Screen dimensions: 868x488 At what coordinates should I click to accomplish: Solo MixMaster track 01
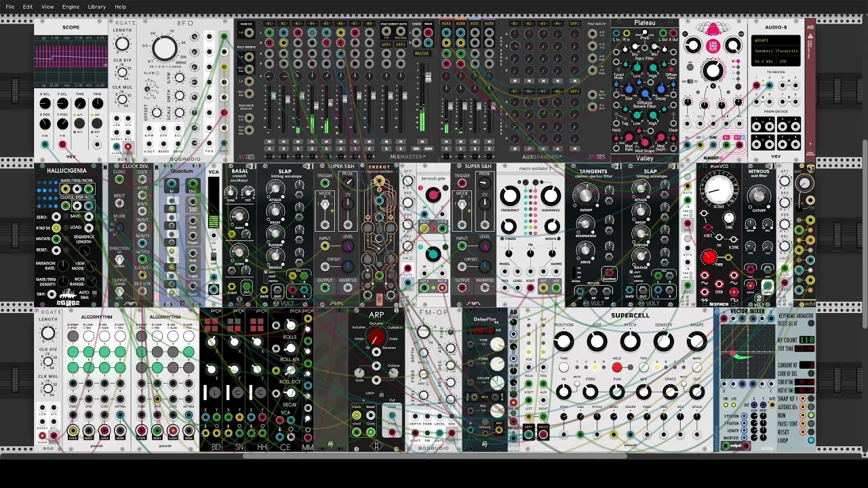269,148
